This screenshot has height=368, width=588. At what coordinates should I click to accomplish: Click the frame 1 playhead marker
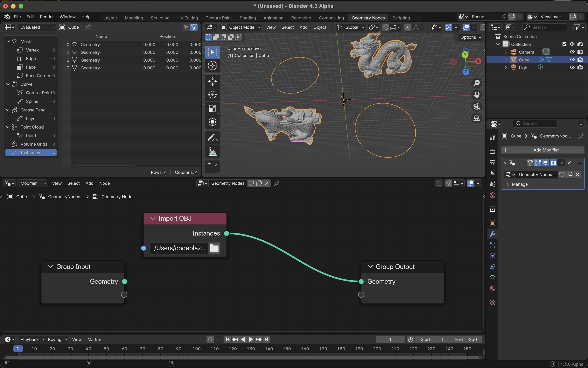[18, 349]
